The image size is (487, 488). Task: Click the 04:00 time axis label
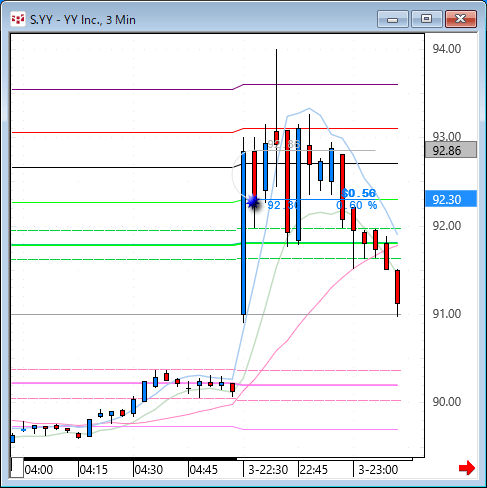coord(39,470)
